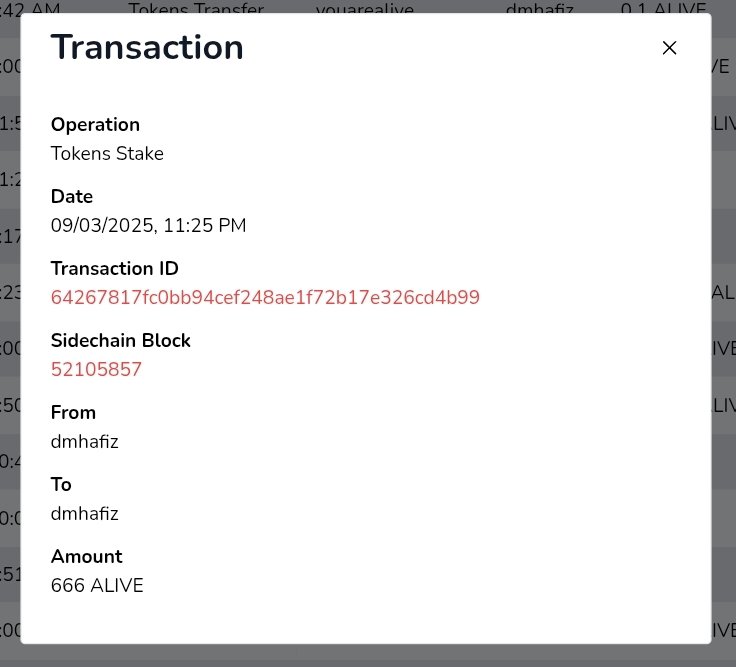Click the To field label

pos(61,484)
